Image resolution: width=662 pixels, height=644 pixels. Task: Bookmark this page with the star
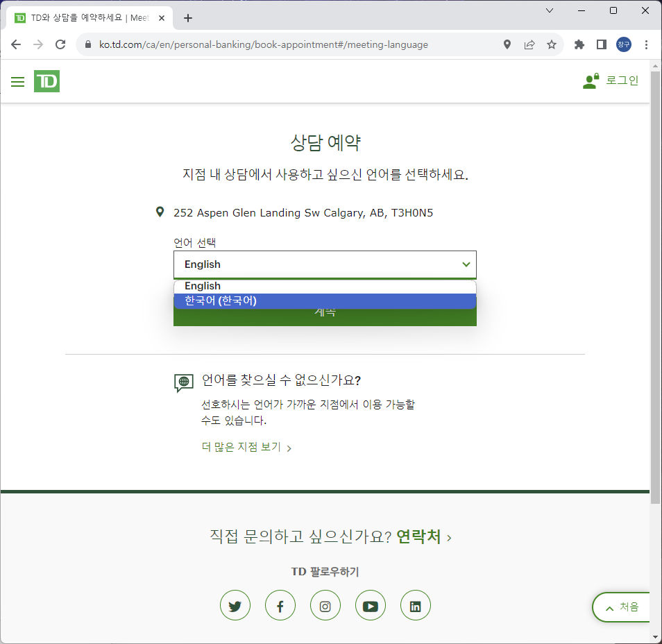pyautogui.click(x=552, y=44)
